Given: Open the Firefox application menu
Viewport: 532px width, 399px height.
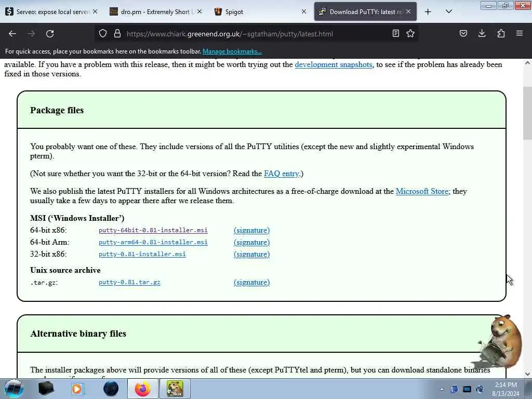Looking at the screenshot, I should [x=520, y=34].
